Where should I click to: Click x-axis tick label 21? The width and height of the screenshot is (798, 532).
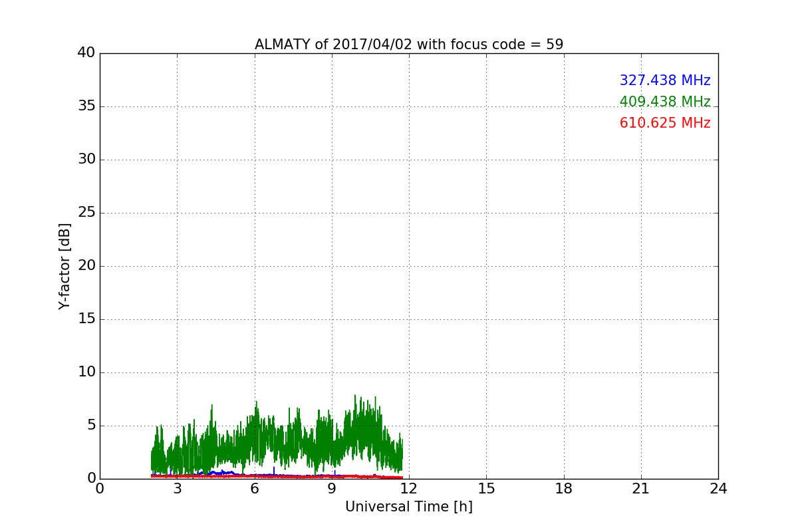point(641,489)
